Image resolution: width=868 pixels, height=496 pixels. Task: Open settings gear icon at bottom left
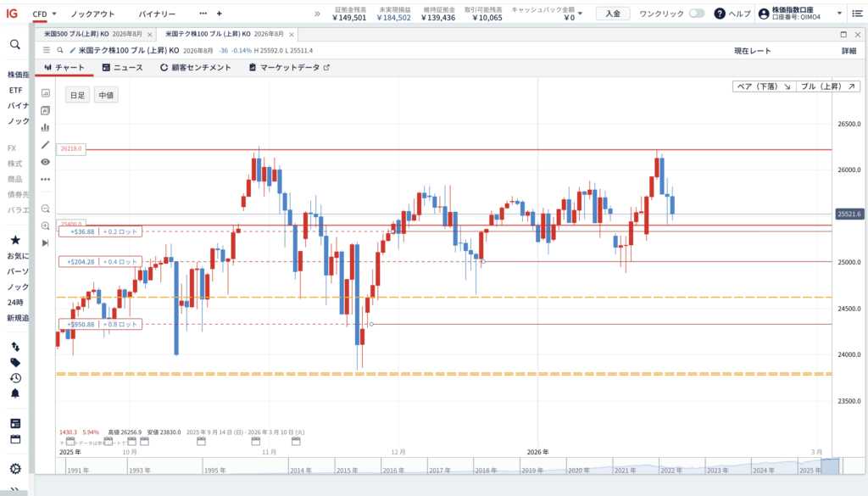[x=15, y=469]
